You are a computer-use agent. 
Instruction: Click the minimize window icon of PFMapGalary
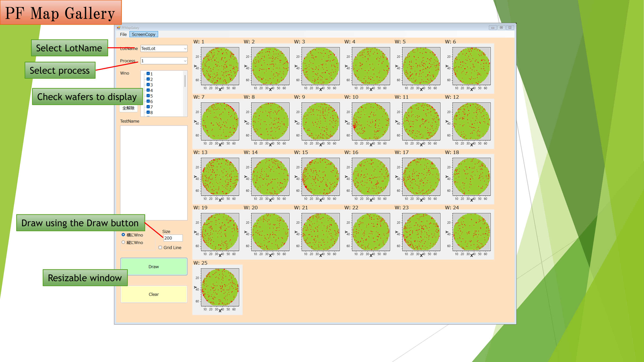[493, 28]
